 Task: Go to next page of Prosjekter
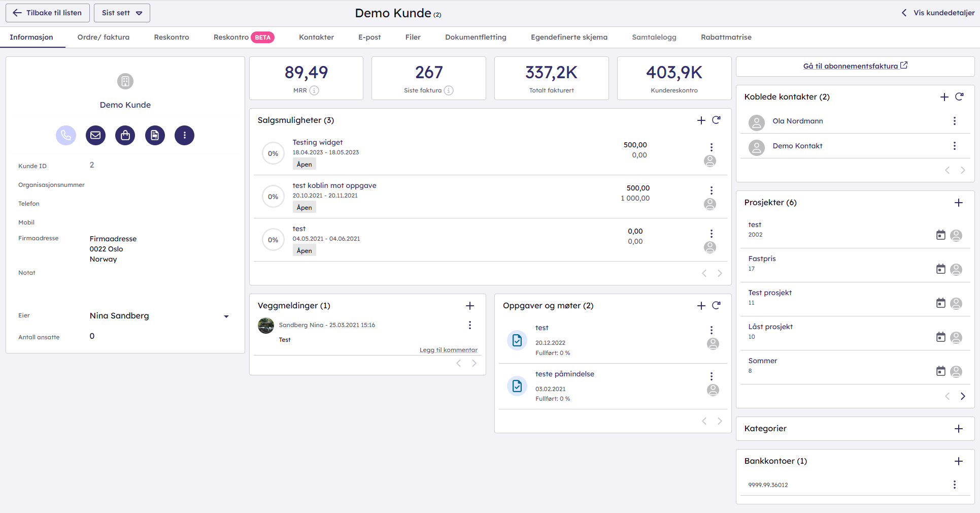tap(962, 396)
